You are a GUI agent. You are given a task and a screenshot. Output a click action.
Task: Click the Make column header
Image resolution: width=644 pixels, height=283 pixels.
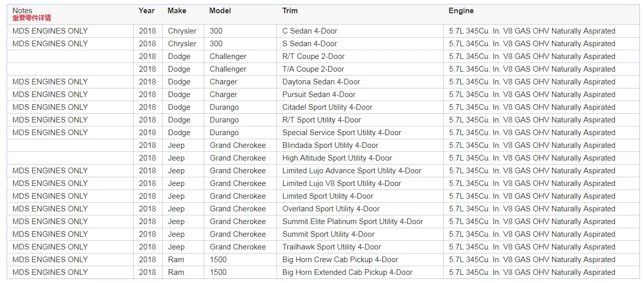pyautogui.click(x=176, y=11)
